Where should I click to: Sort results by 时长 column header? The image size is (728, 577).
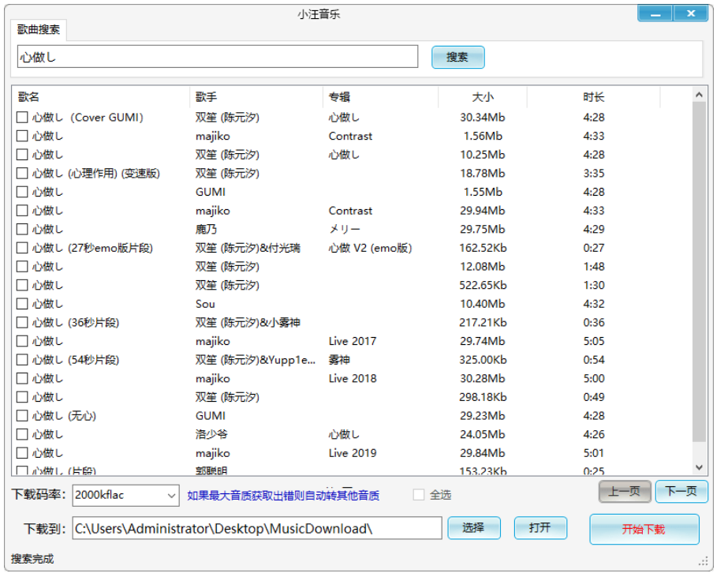[x=593, y=97]
